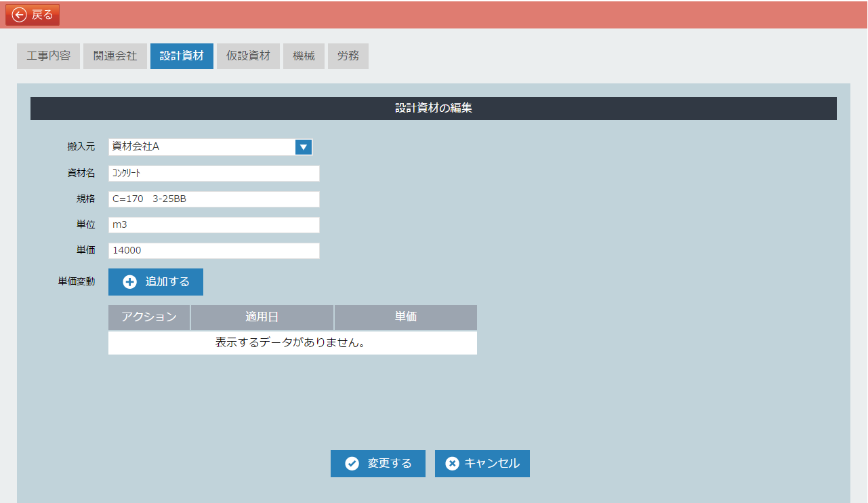
Task: Switch to the 工事内容 tab
Action: point(48,56)
